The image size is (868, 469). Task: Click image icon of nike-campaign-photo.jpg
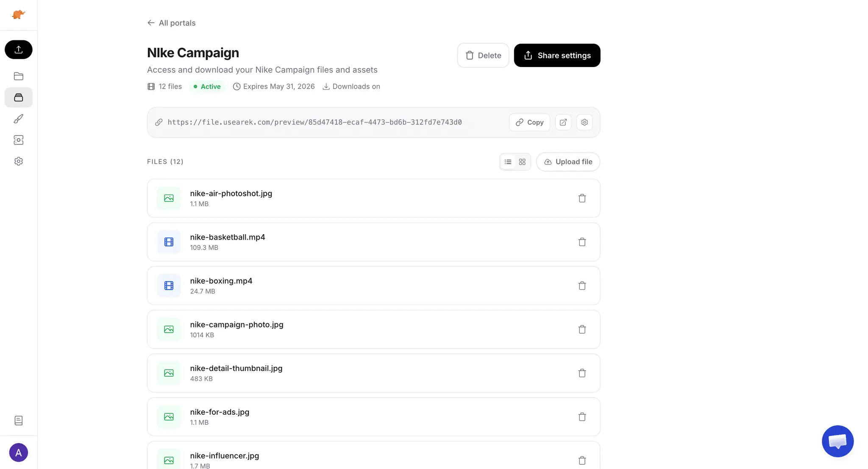tap(169, 329)
